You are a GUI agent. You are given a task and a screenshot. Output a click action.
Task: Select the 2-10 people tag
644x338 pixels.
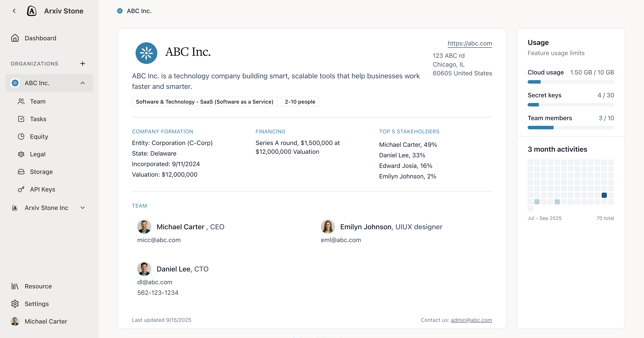pyautogui.click(x=300, y=102)
